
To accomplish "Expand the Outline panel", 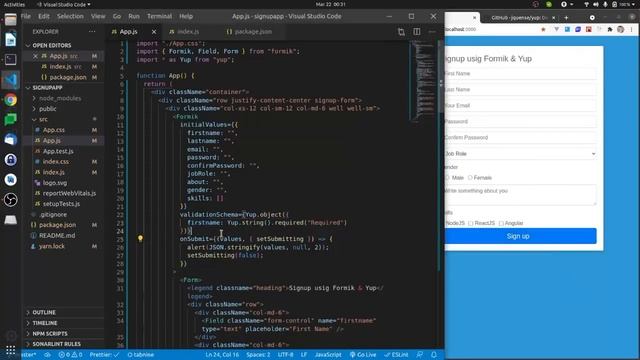I will (64, 312).
